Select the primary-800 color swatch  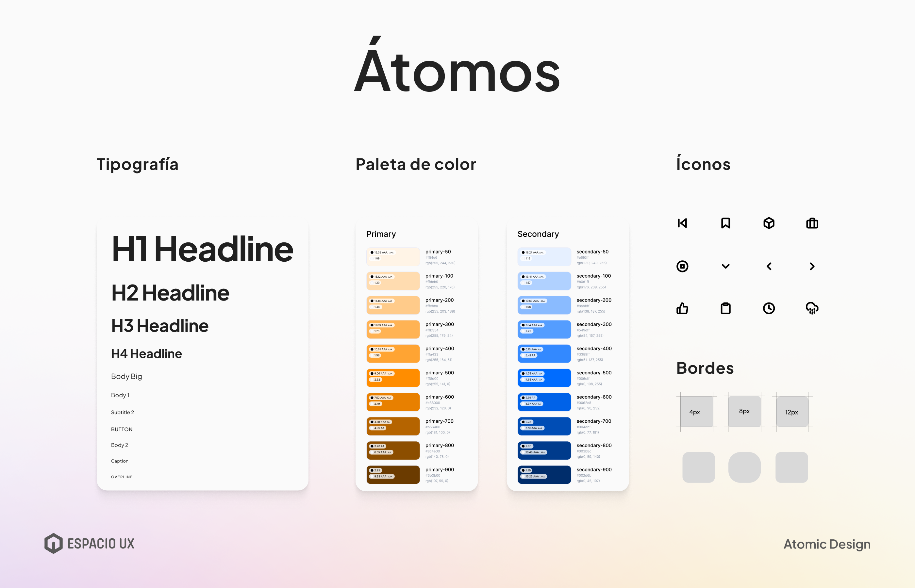[393, 450]
